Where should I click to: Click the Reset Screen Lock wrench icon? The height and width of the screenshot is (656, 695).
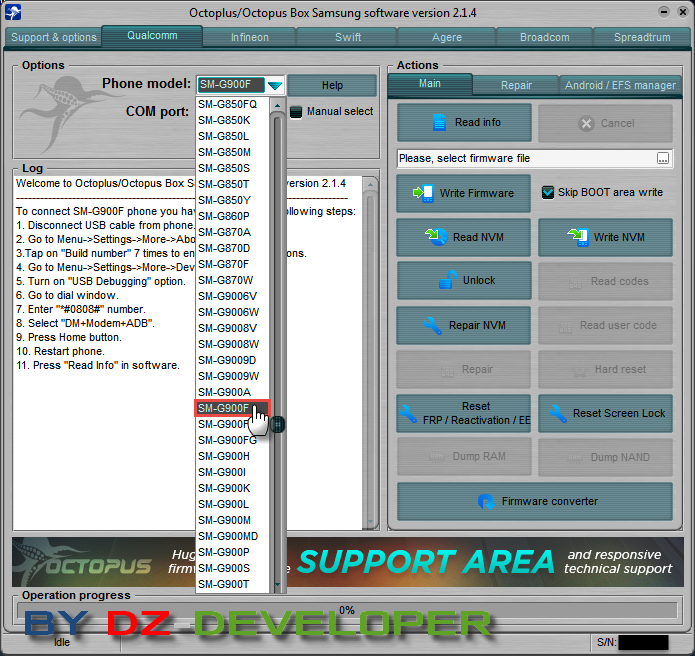point(557,414)
